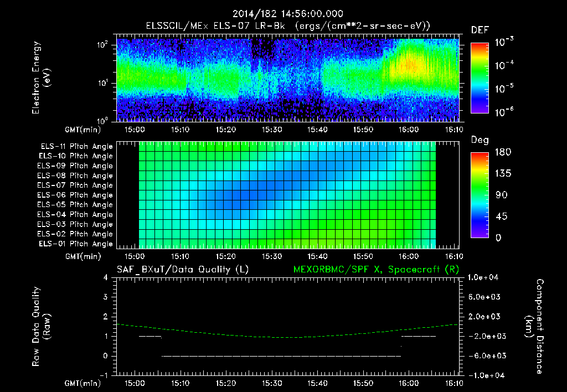Click the 10^2 energy tick label

pyautogui.click(x=102, y=45)
